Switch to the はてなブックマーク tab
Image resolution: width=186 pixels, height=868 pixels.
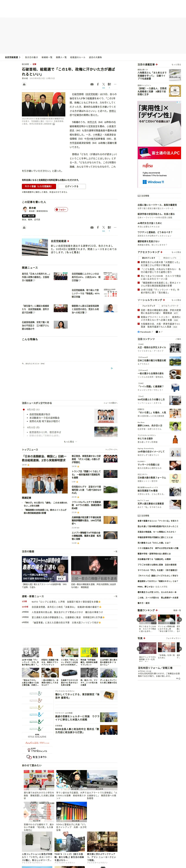pos(170,306)
